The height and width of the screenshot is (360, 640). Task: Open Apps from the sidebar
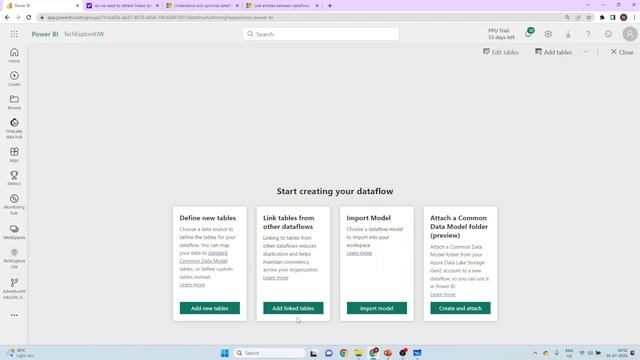pos(14,155)
